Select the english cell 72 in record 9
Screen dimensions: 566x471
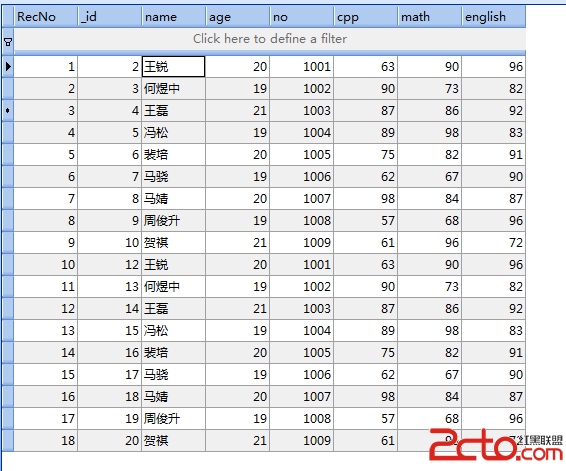(x=493, y=243)
